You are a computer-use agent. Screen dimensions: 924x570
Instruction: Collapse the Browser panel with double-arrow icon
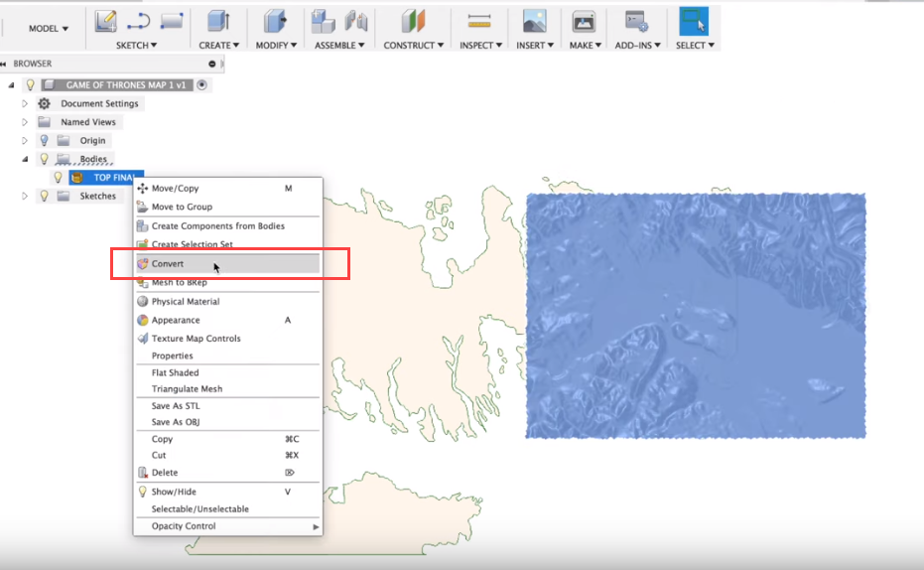tap(4, 64)
